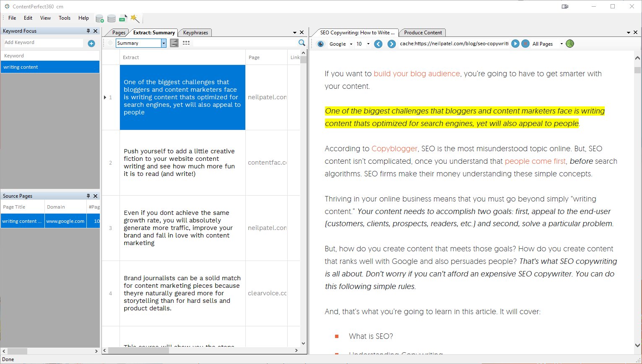Unpin the Keyword Focus panel
This screenshot has width=642, height=364.
pos(88,31)
